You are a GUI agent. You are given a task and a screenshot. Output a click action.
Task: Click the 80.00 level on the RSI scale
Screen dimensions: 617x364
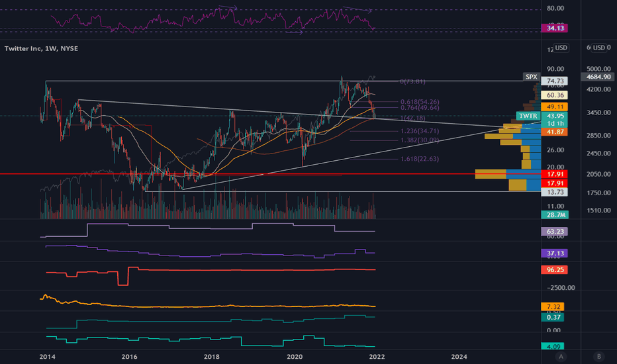555,8
